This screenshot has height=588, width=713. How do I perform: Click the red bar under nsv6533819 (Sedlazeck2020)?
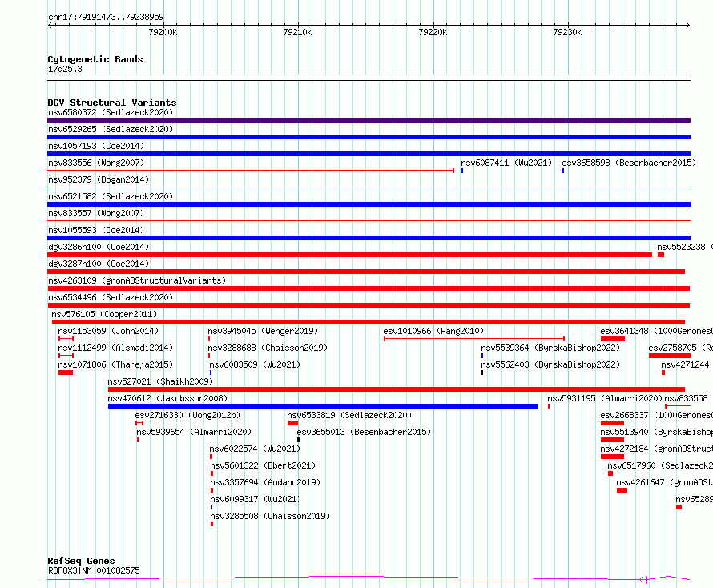pyautogui.click(x=293, y=423)
